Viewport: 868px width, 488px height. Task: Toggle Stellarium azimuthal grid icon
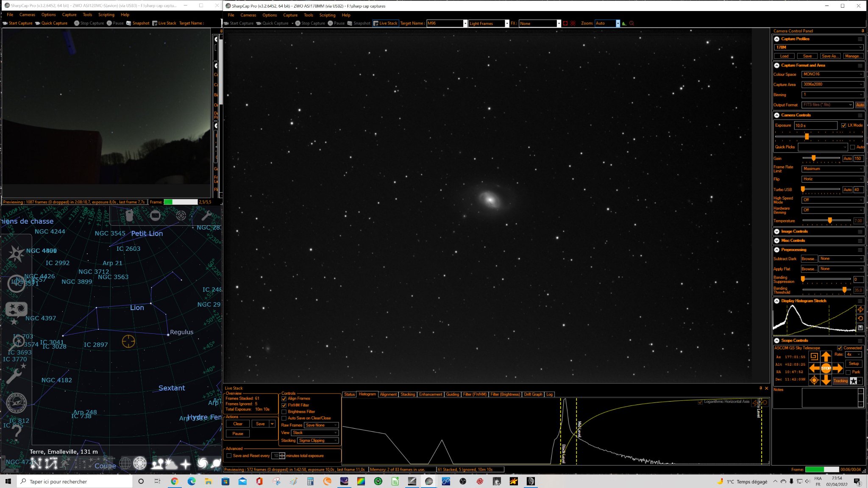tap(140, 463)
